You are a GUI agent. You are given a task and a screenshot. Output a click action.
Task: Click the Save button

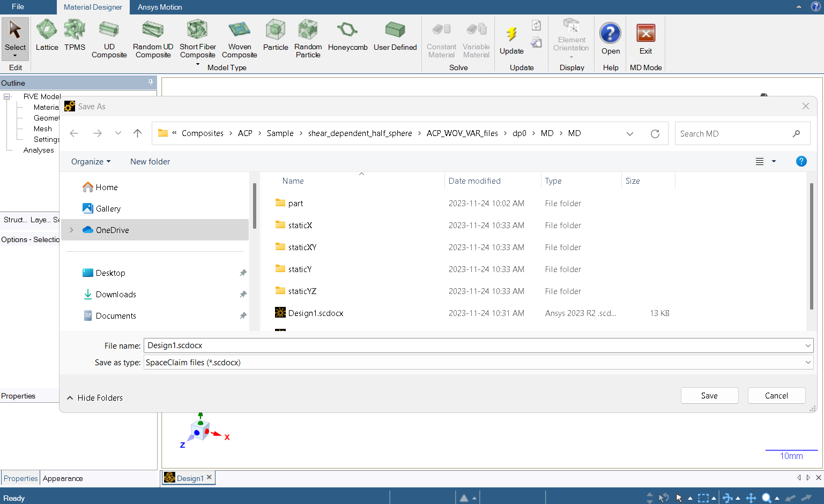[x=709, y=396]
